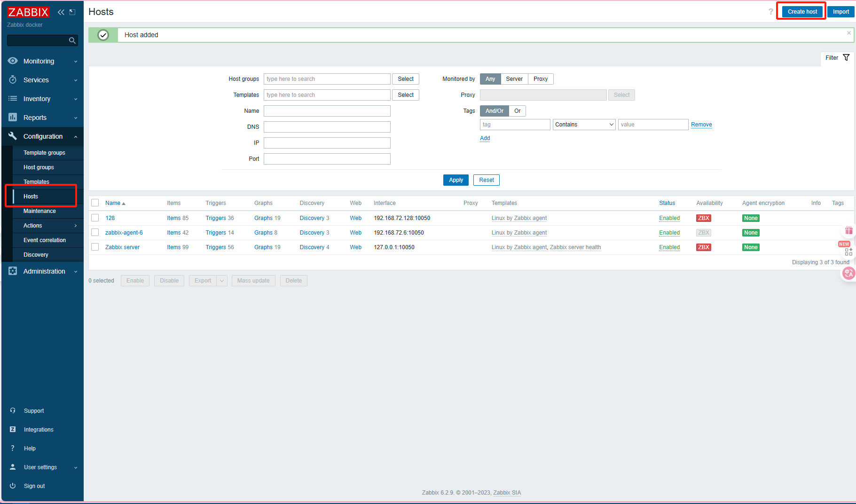The width and height of the screenshot is (856, 504).
Task: Click the sidebar search magnifier icon
Action: click(72, 40)
